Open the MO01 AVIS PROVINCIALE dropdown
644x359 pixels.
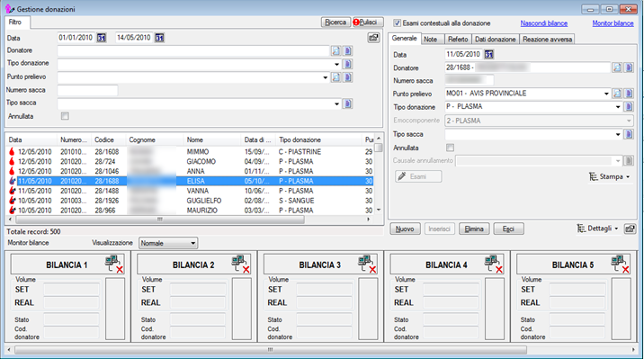pos(606,94)
